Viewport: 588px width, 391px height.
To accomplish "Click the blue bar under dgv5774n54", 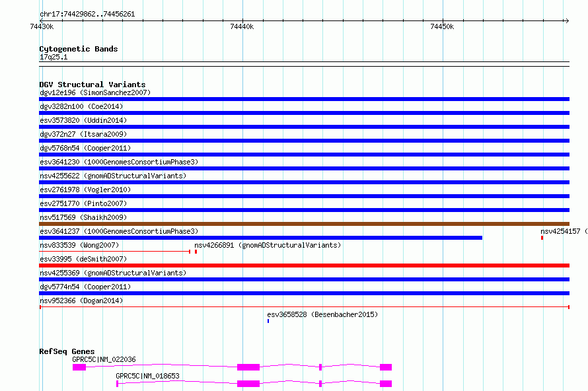I will click(304, 293).
